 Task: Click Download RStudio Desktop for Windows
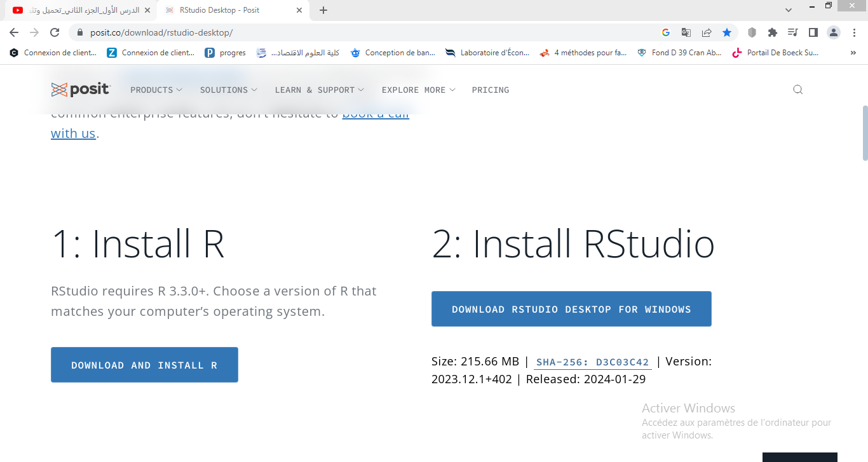(571, 309)
